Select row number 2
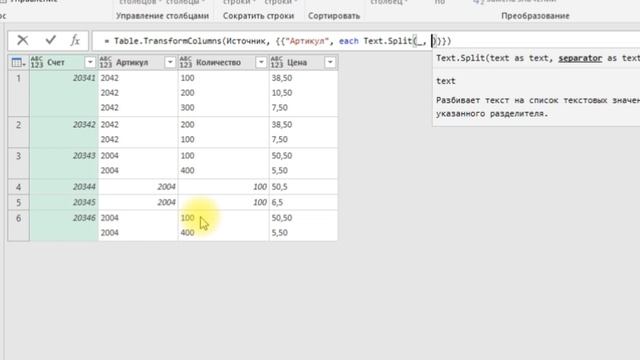The image size is (640, 360). pos(18,132)
